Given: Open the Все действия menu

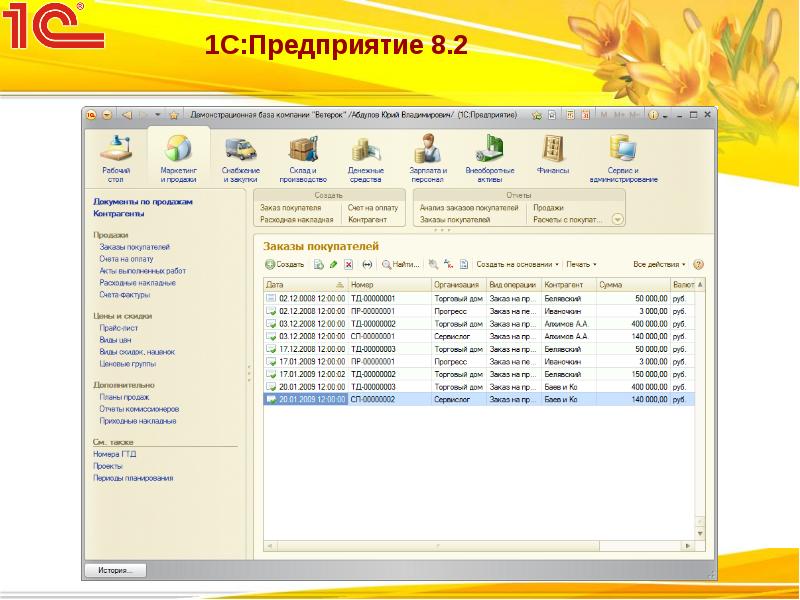Looking at the screenshot, I should [x=660, y=265].
